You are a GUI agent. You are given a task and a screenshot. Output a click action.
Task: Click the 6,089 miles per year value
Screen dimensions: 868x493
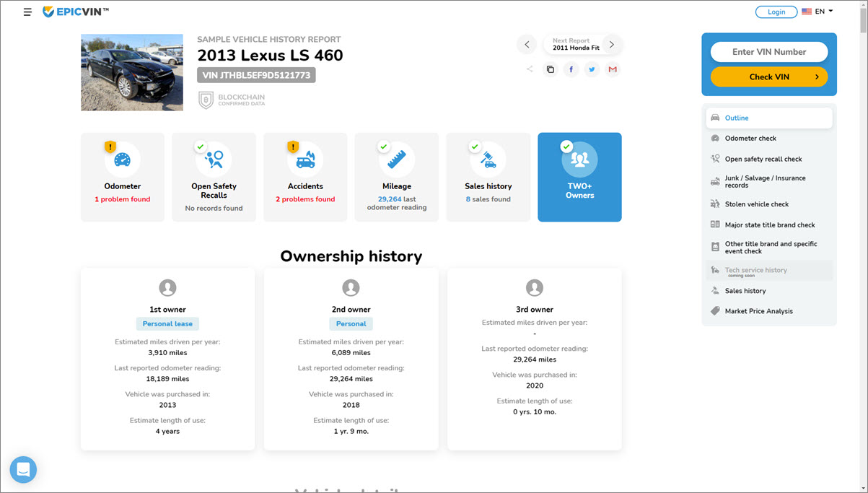351,353
